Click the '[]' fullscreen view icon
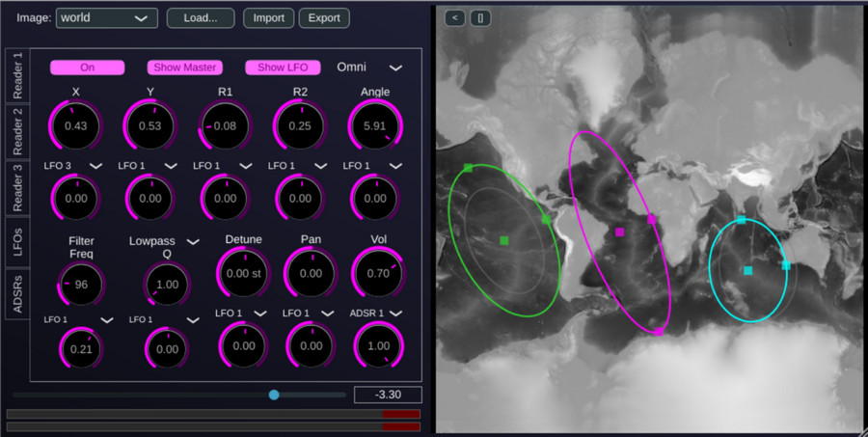868x437 pixels. (x=480, y=17)
